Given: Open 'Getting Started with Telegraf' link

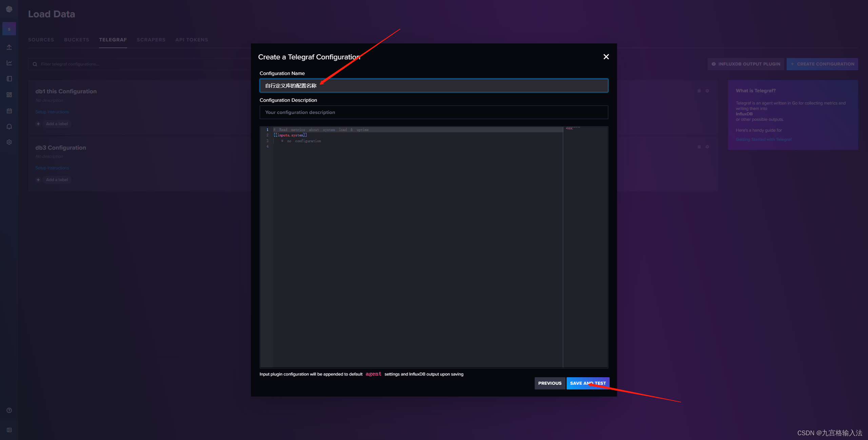Looking at the screenshot, I should click(x=764, y=139).
